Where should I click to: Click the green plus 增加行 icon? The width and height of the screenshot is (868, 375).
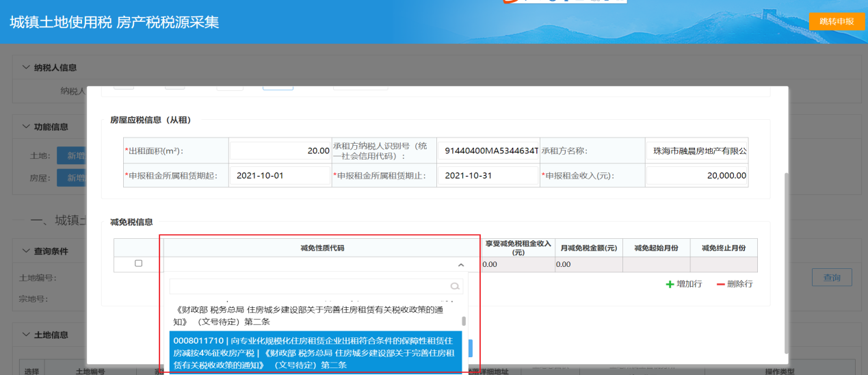670,284
